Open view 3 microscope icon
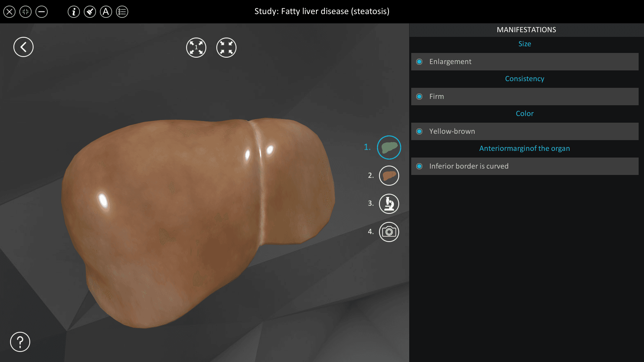Viewport: 644px width, 362px height. [389, 204]
